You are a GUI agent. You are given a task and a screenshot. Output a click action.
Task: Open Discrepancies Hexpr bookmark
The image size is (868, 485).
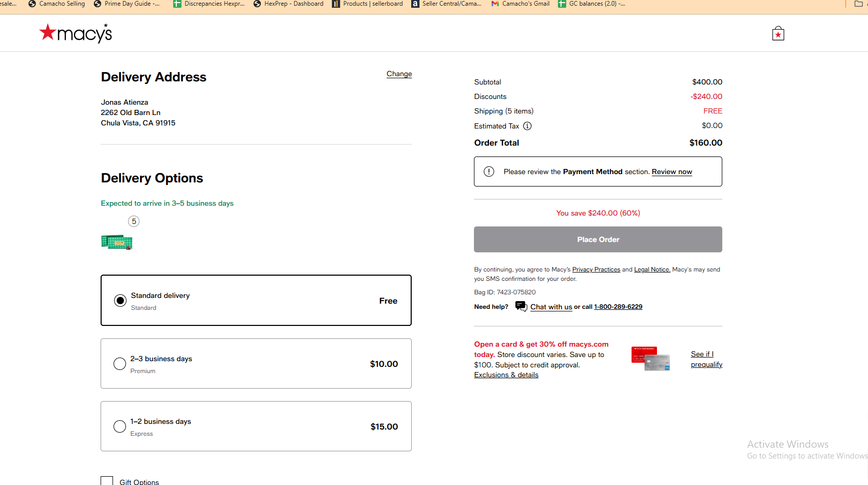coord(209,4)
